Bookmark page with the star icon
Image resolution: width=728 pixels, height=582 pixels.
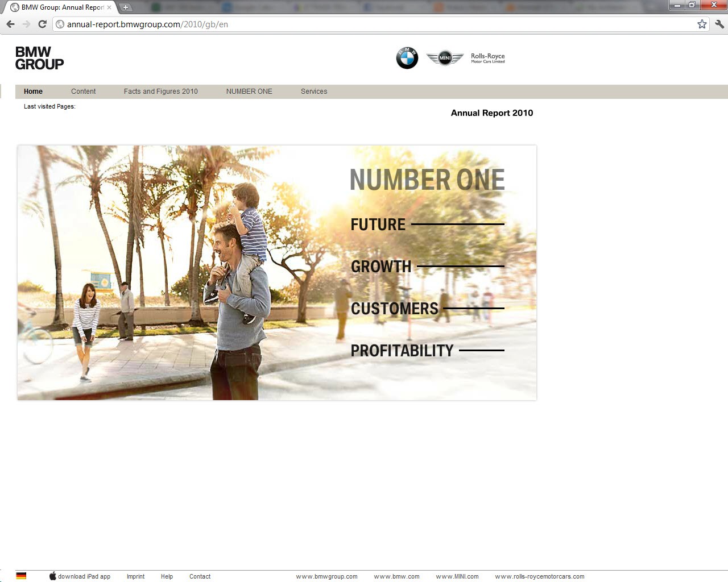pos(702,24)
